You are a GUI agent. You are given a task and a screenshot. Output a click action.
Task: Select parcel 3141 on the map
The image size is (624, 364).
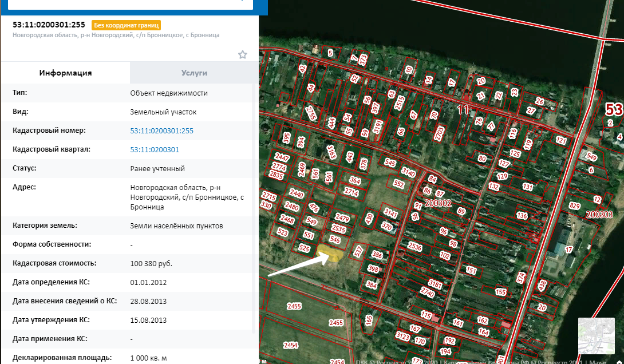click(x=390, y=213)
